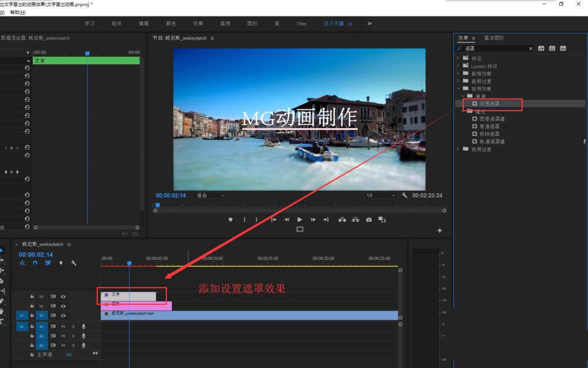Lock the V3 track
Viewport: 588px width, 368px height.
coord(32,297)
